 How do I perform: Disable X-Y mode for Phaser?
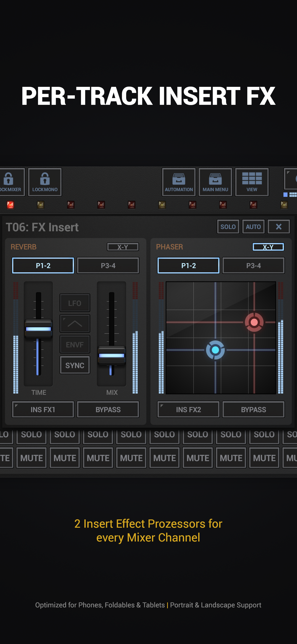tap(268, 247)
